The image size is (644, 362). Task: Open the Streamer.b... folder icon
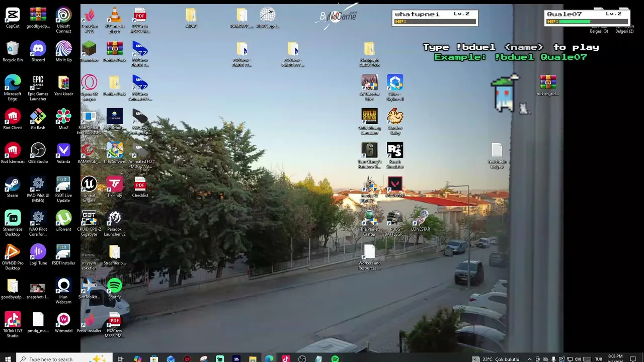pos(115,254)
